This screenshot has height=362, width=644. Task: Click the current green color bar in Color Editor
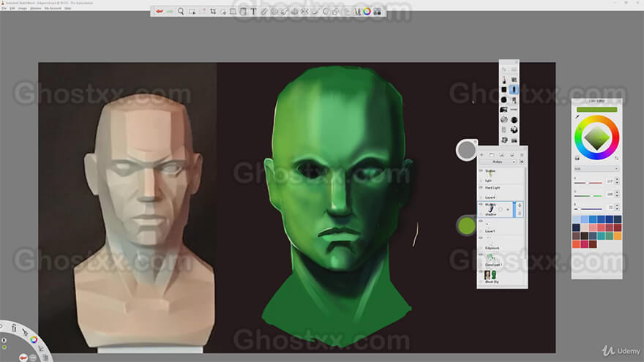596,110
